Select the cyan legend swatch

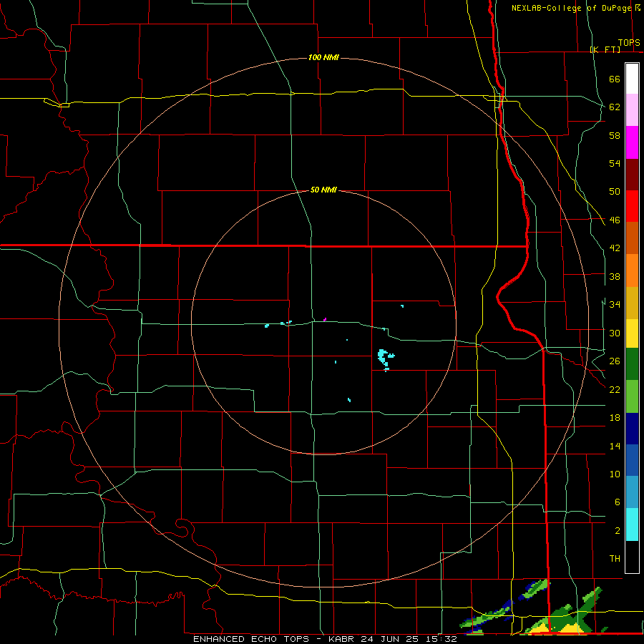click(x=632, y=524)
